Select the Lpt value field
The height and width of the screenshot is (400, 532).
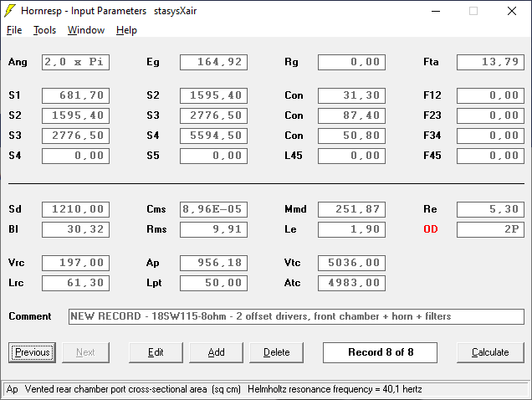214,283
